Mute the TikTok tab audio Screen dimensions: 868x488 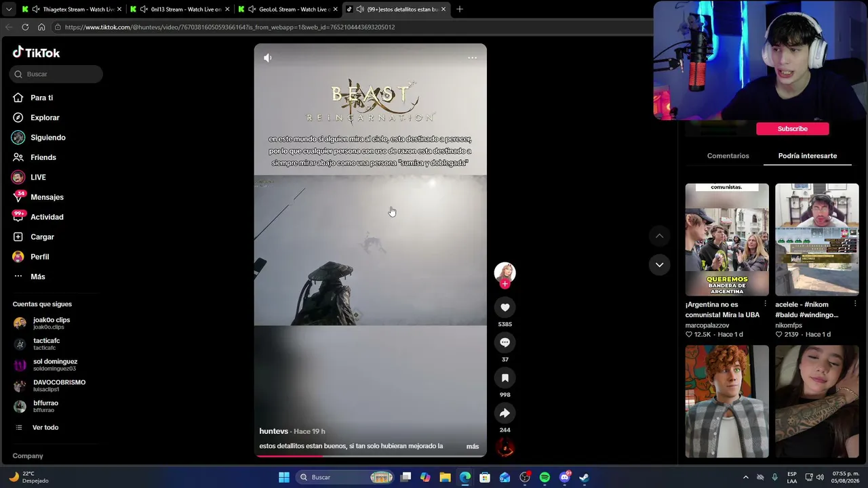360,9
